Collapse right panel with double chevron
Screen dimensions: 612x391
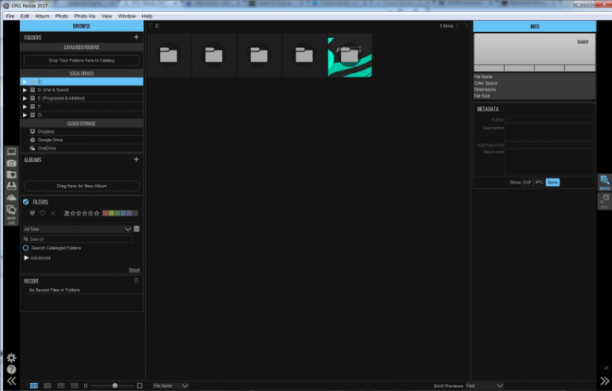coord(605,381)
